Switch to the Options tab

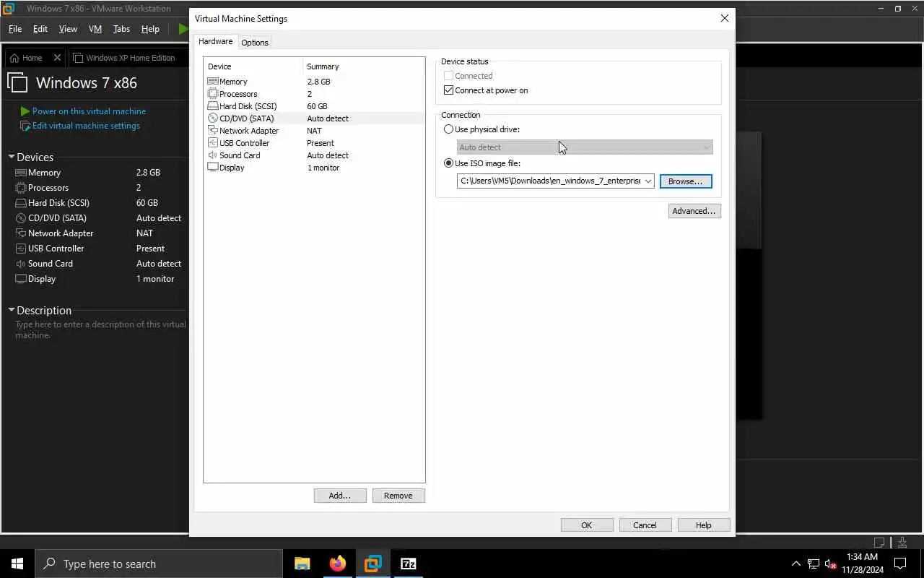255,43
